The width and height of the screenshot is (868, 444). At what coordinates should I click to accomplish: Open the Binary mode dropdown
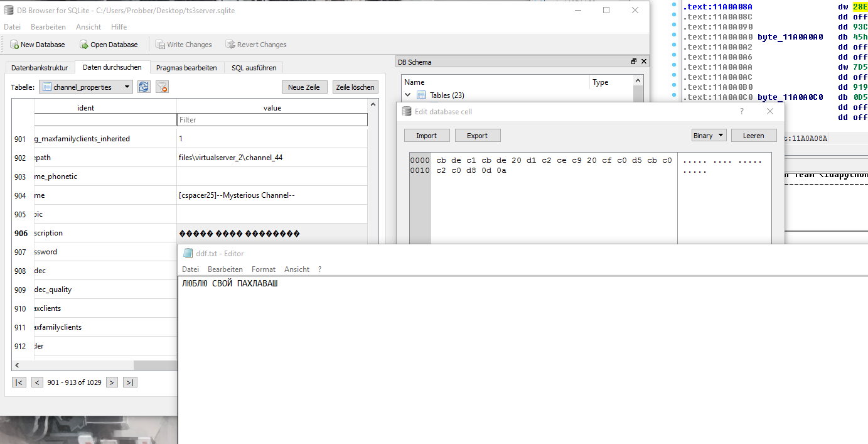point(709,136)
